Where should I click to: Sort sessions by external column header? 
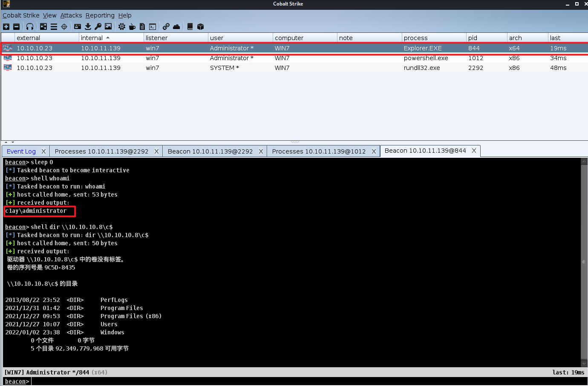pos(47,38)
